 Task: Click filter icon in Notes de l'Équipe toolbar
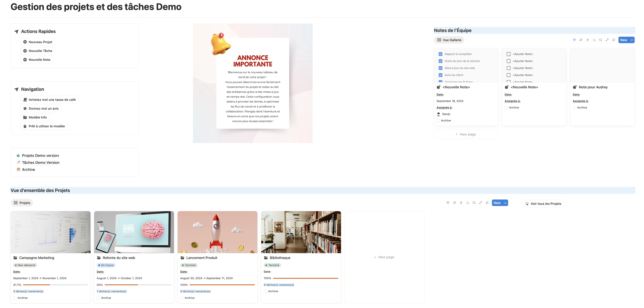pyautogui.click(x=574, y=40)
